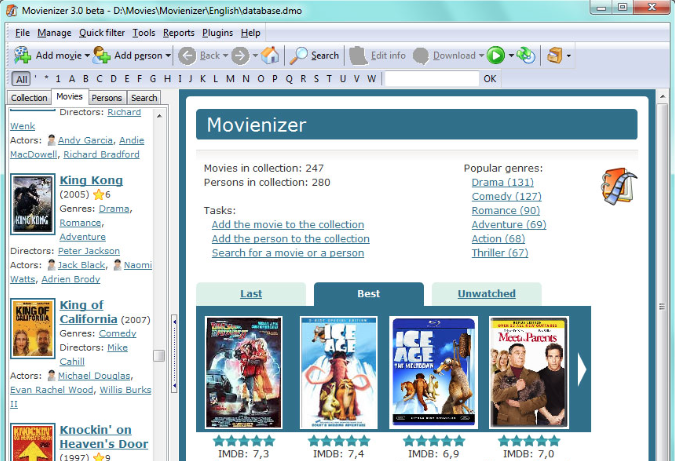Filter movies by letter M
The width and height of the screenshot is (675, 461).
pos(230,79)
